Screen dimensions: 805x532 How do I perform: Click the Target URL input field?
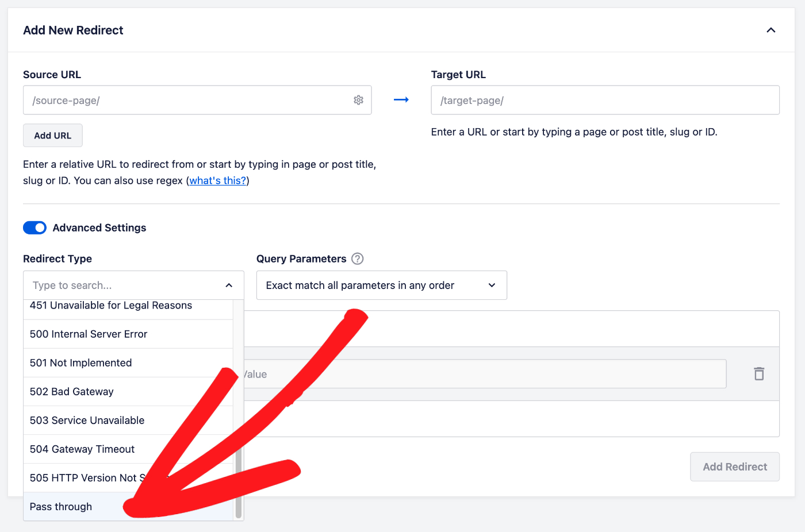(604, 100)
